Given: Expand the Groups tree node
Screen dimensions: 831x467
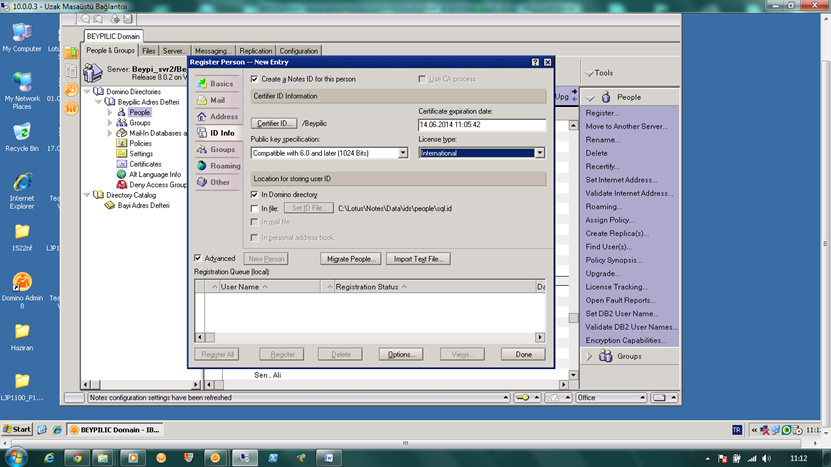Looking at the screenshot, I should tap(110, 122).
